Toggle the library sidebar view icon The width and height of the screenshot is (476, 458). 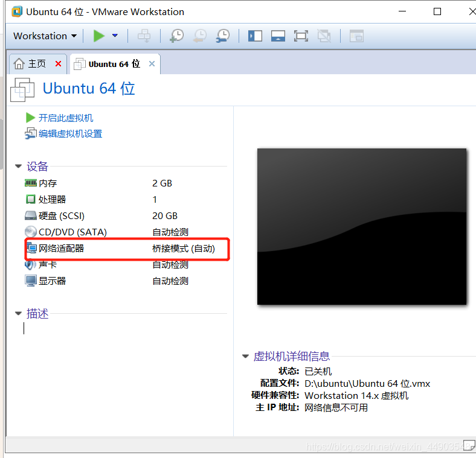point(255,36)
